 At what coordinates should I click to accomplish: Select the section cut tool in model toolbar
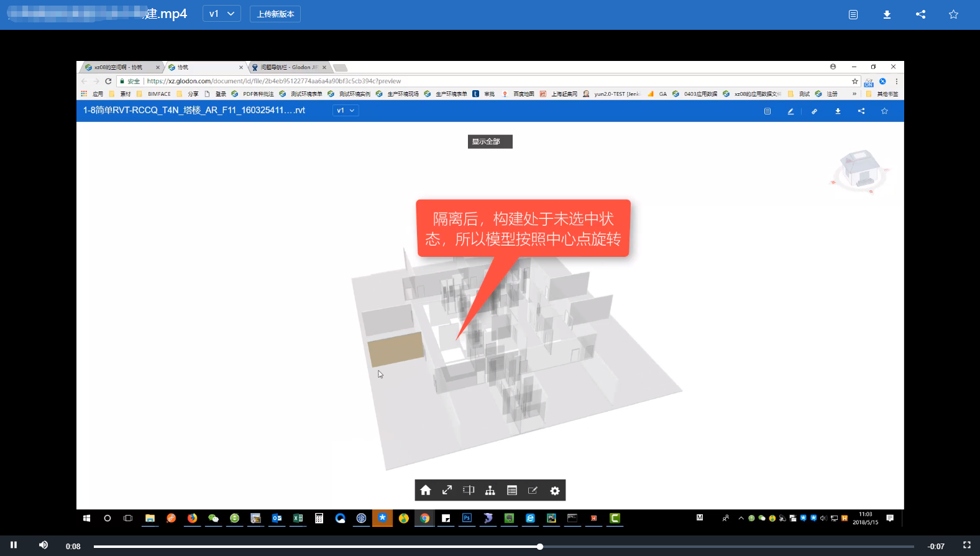pyautogui.click(x=469, y=490)
